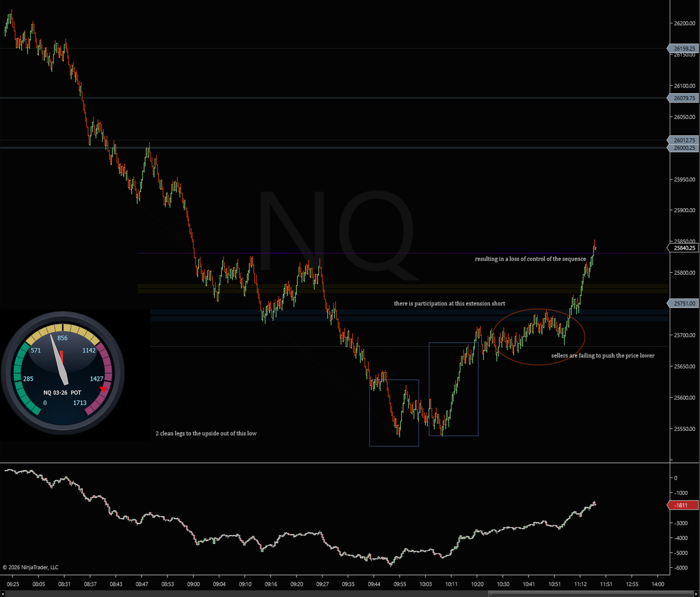Click the 1427 value on the gauge
The height and width of the screenshot is (597, 700).
(x=97, y=378)
